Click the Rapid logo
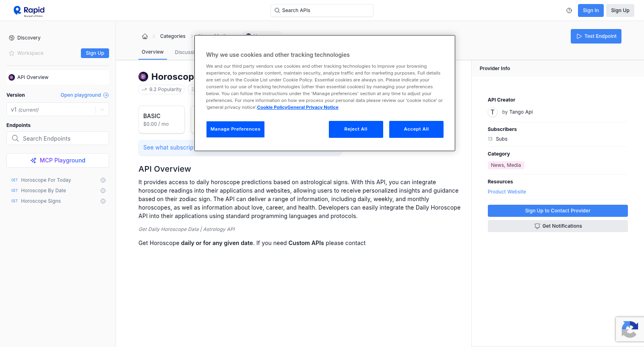The height and width of the screenshot is (347, 644). 29,11
